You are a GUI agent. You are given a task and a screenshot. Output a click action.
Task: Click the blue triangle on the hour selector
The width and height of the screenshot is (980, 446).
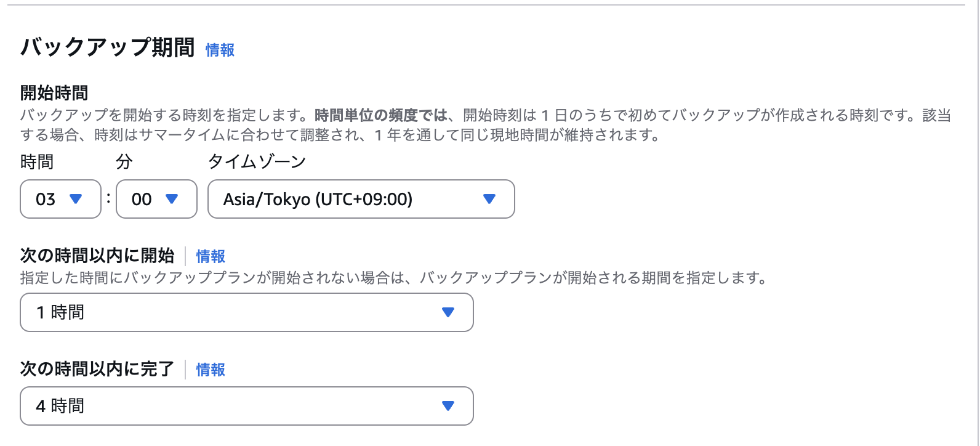76,199
